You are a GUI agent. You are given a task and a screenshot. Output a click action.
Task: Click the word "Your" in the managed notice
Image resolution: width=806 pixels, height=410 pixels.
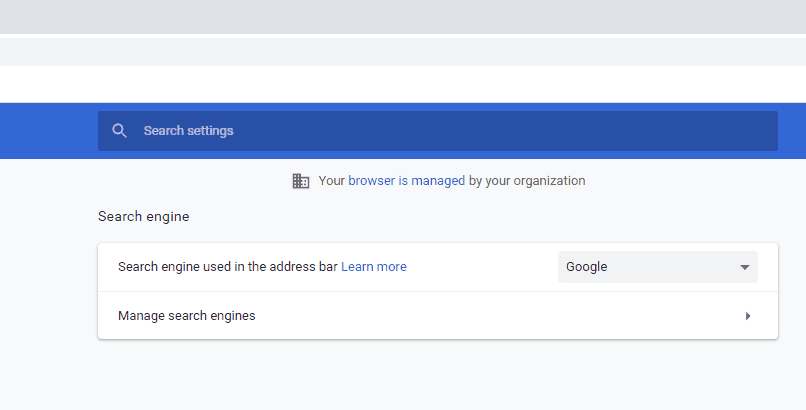point(332,181)
